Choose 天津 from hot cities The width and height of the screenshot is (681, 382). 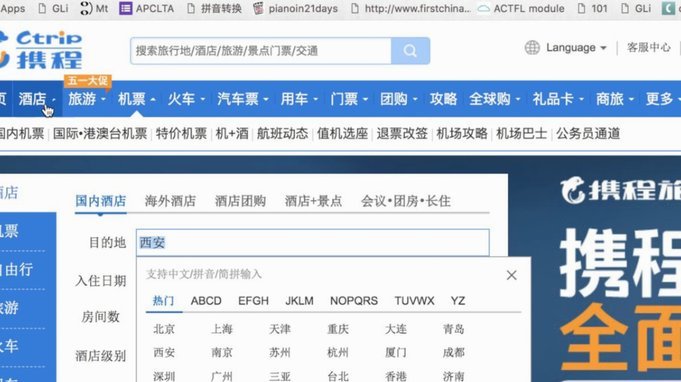pyautogui.click(x=280, y=329)
